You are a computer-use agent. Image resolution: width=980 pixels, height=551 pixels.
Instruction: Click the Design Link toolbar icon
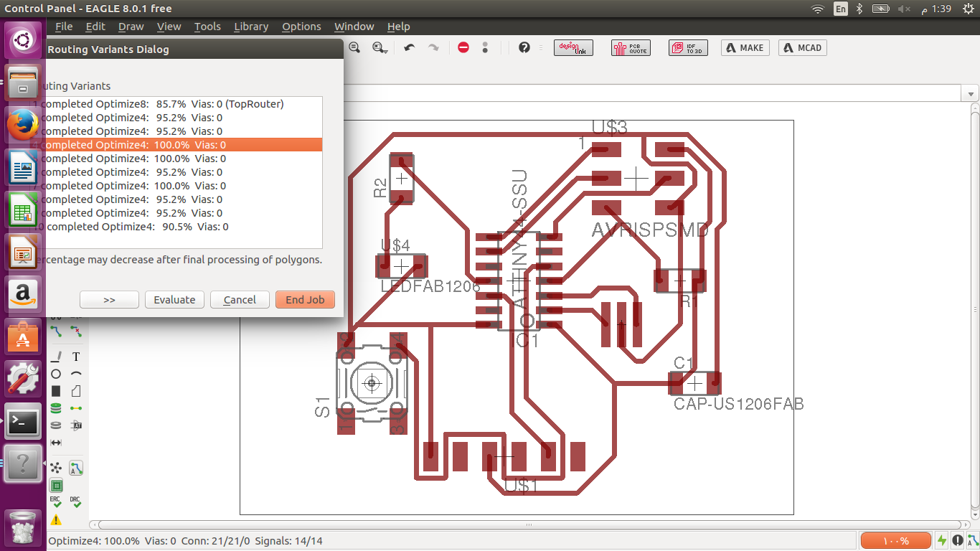tap(573, 48)
